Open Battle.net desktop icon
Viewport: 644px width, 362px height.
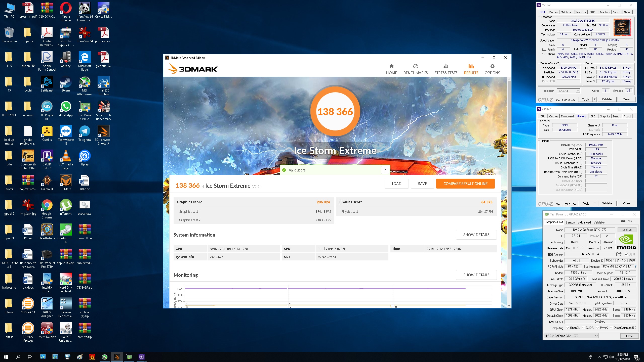tap(47, 84)
